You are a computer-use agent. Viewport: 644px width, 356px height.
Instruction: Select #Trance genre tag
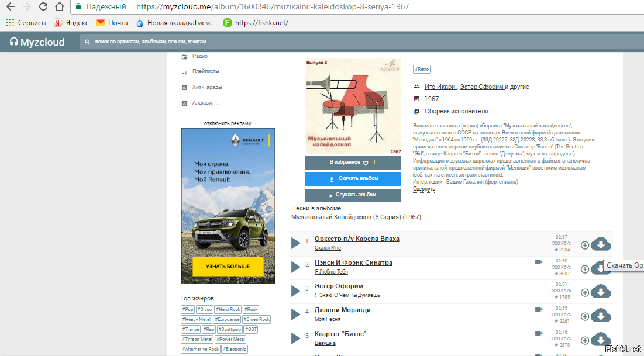coord(191,329)
